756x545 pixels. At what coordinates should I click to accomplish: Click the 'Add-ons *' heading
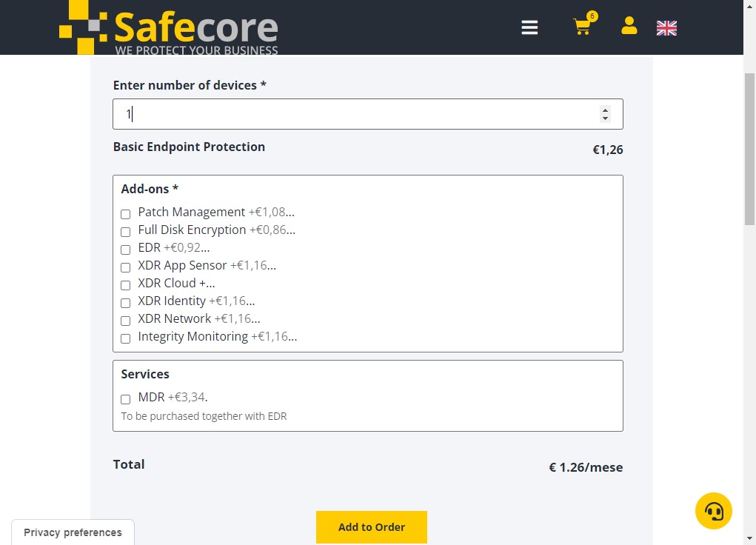pyautogui.click(x=150, y=189)
